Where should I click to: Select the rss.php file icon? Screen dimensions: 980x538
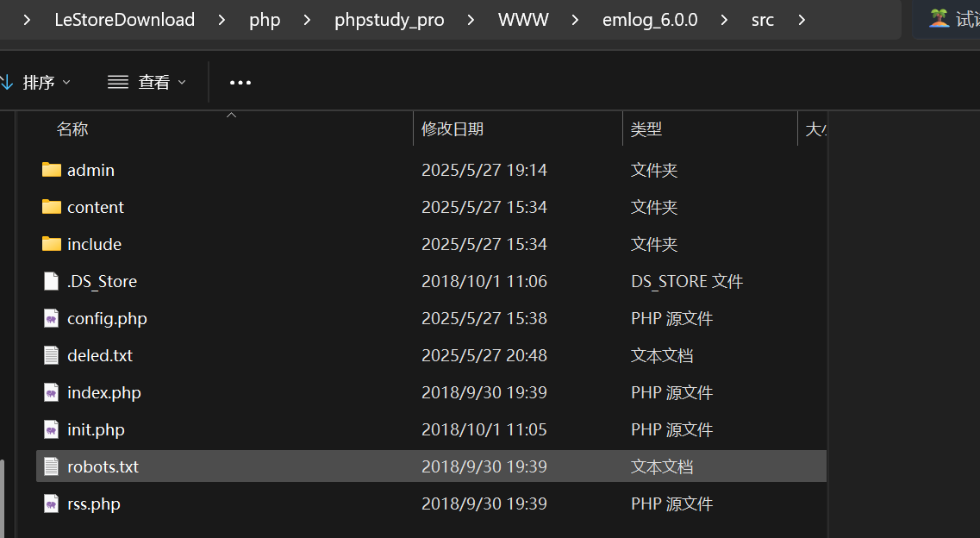[x=52, y=504]
